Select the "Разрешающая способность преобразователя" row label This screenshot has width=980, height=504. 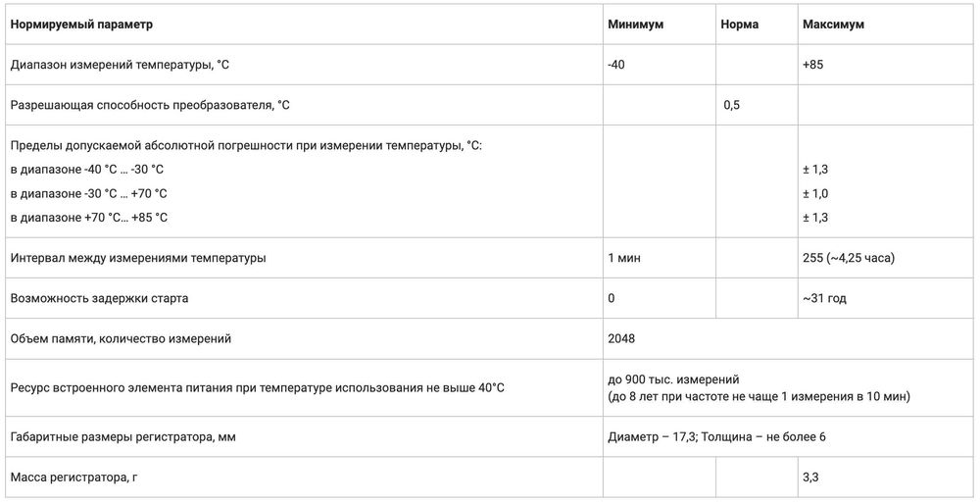click(x=150, y=105)
